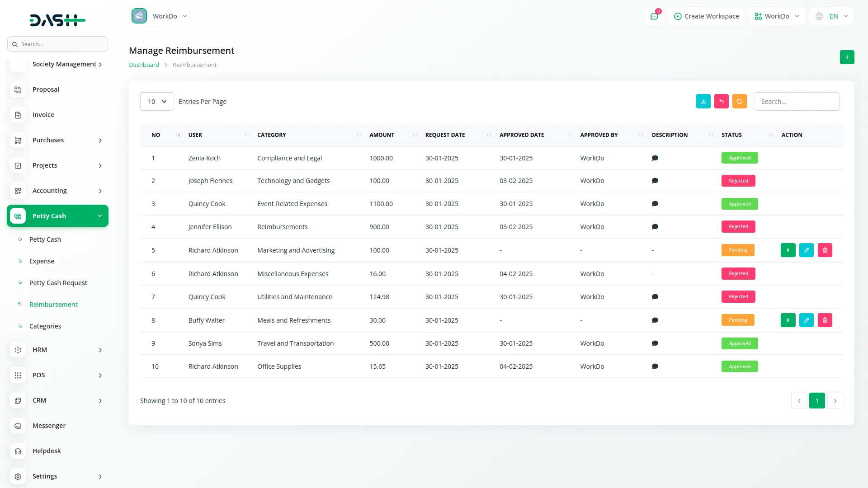Open the Entries Per Page dropdown

click(157, 101)
